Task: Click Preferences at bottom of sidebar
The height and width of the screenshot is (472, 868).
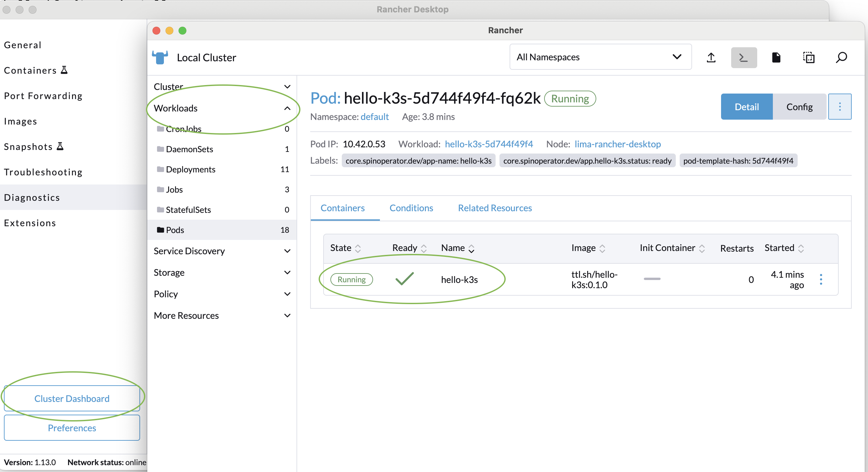Action: 72,427
